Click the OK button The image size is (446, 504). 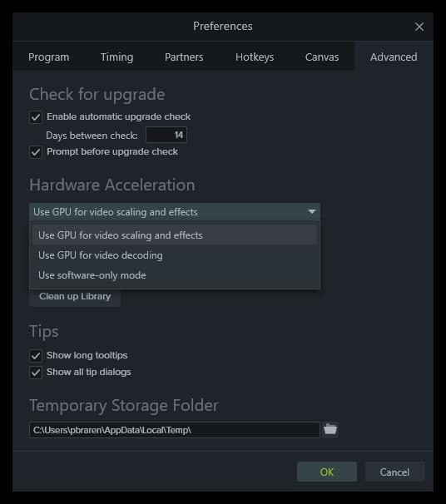coord(327,472)
